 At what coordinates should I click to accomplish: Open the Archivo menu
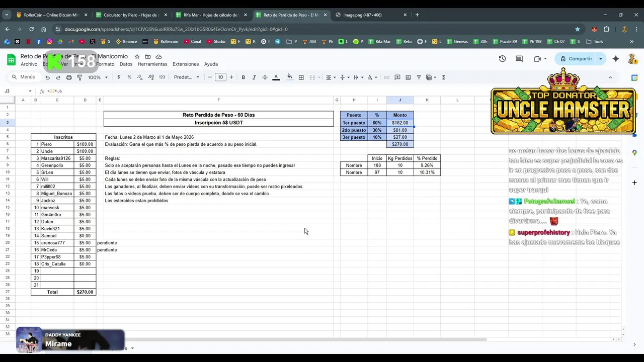(x=29, y=64)
